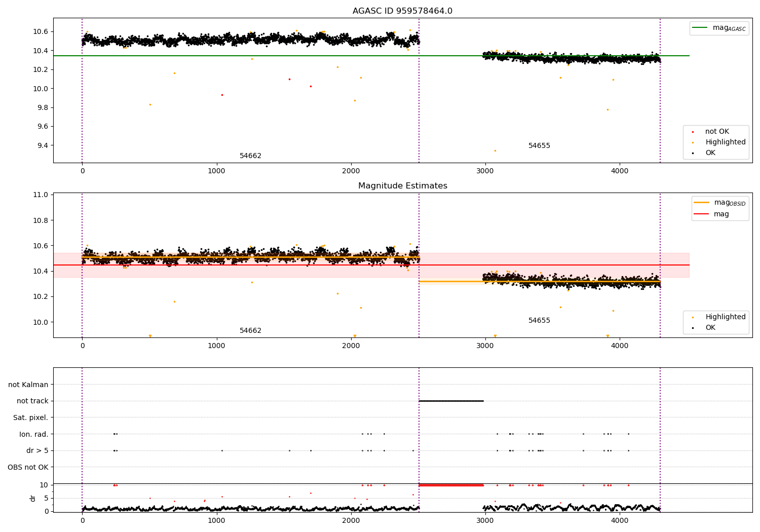Screen dimensions: 760x532
Task: Click the '4000' tick under the bottom plot
Action: pyautogui.click(x=620, y=520)
